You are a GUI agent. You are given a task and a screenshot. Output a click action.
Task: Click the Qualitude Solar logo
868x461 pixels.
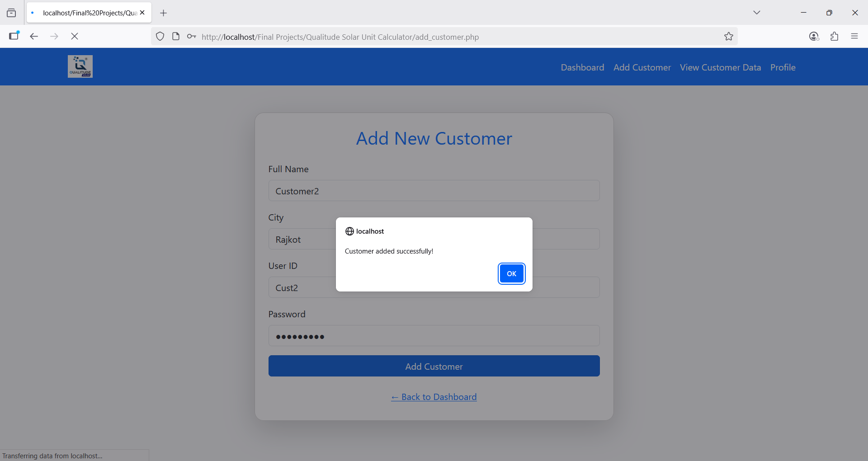point(80,66)
